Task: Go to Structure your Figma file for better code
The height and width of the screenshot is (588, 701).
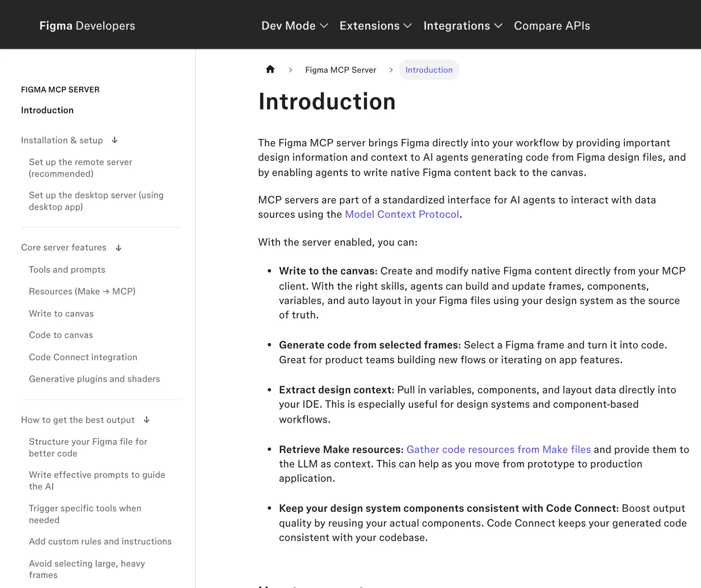Action: pos(88,447)
